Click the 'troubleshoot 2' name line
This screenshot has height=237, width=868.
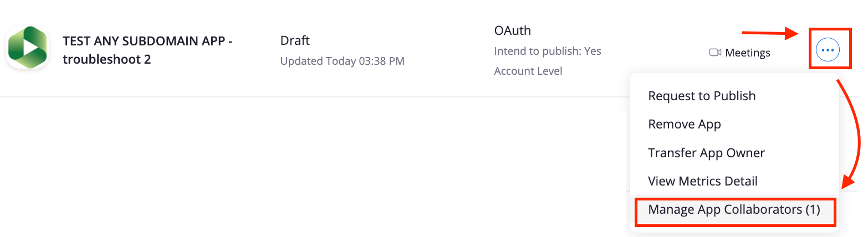click(106, 59)
